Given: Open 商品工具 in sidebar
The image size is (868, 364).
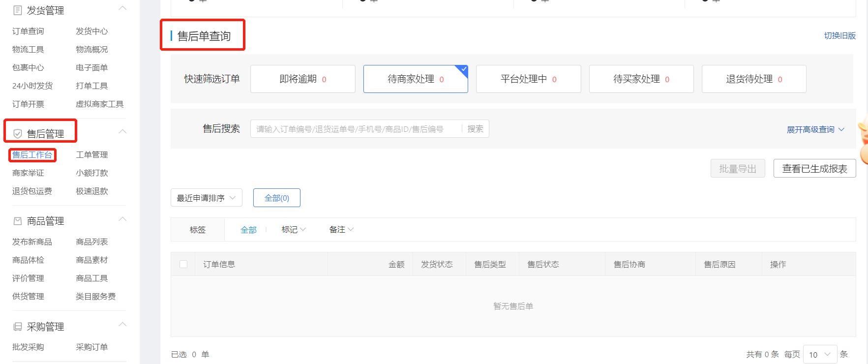Looking at the screenshot, I should (91, 278).
